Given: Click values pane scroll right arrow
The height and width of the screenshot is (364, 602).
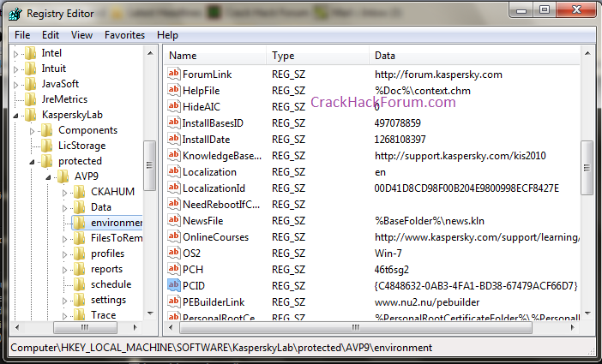Looking at the screenshot, I should (573, 327).
